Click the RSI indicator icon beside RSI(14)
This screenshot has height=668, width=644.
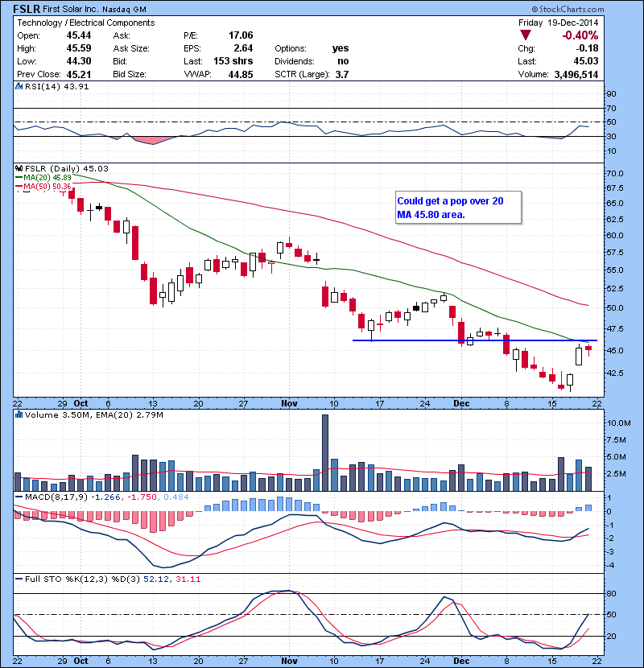pos(19,86)
